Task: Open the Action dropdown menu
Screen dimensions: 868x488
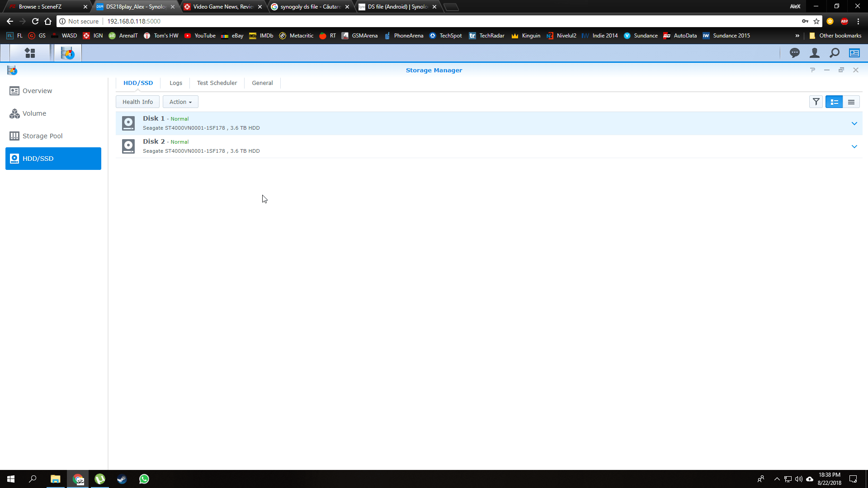Action: point(180,102)
